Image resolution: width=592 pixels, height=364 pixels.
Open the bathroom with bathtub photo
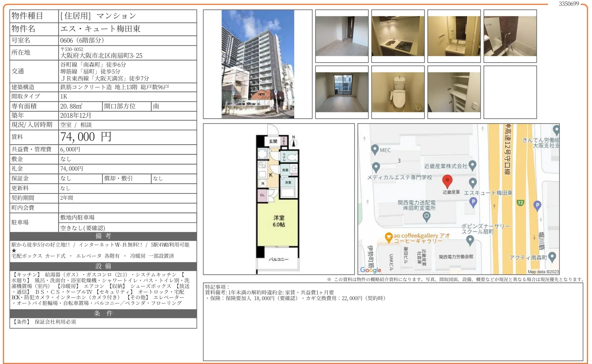(x=510, y=36)
